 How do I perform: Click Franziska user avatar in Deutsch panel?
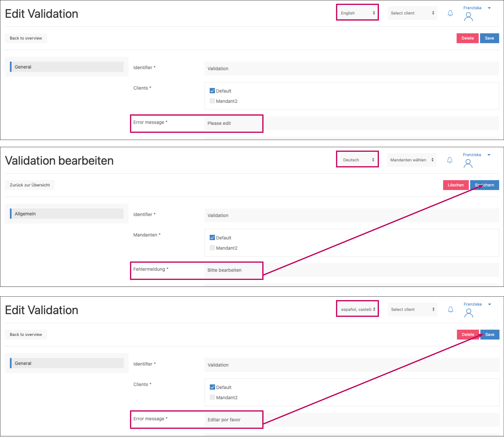(468, 164)
